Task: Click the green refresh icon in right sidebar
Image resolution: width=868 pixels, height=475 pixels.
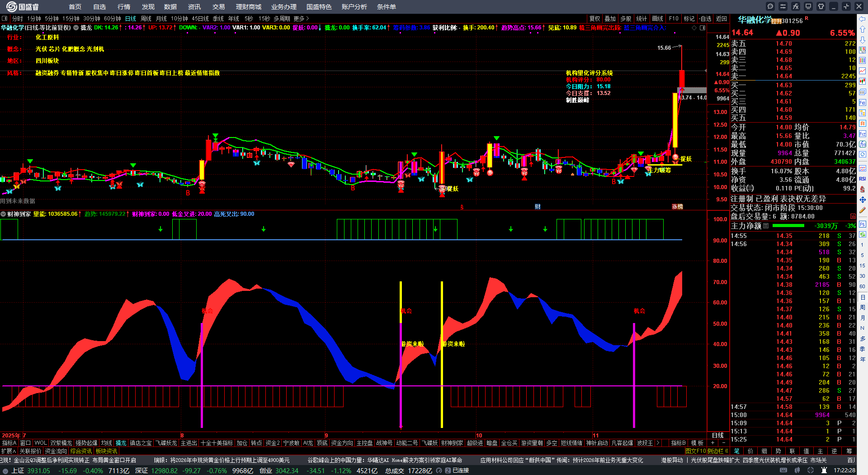Action: click(x=863, y=234)
